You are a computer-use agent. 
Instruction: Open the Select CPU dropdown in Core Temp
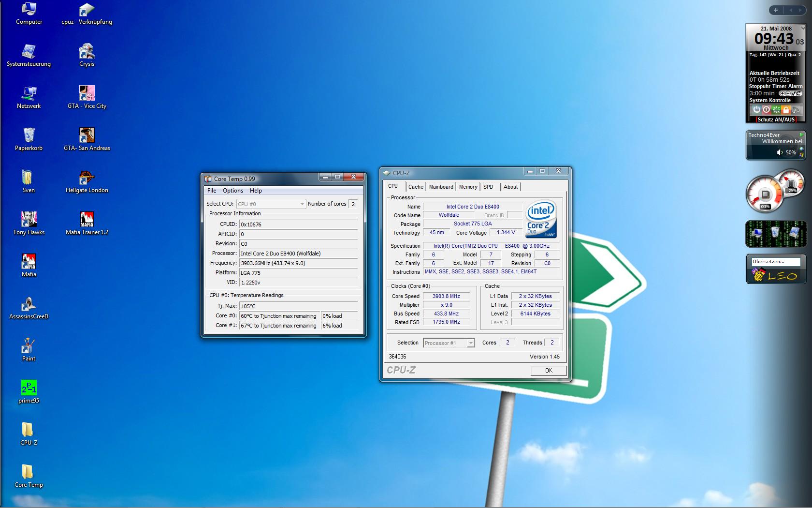[271, 204]
